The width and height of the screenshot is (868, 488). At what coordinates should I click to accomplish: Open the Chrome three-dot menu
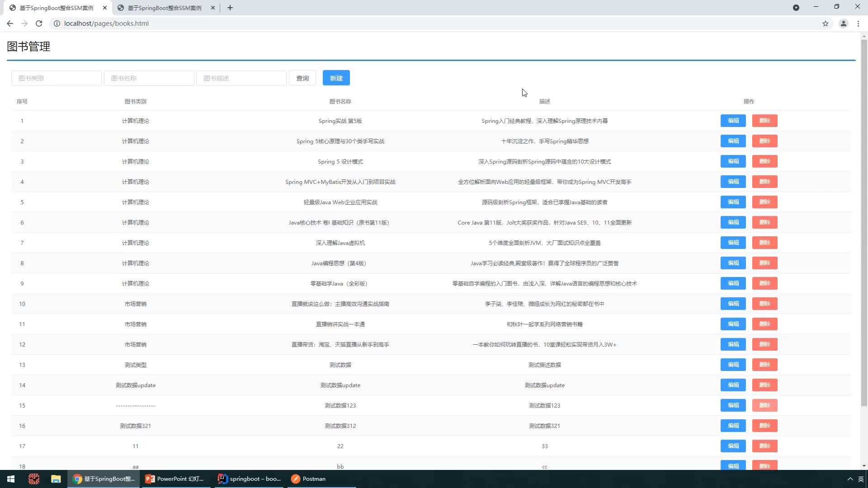(858, 23)
